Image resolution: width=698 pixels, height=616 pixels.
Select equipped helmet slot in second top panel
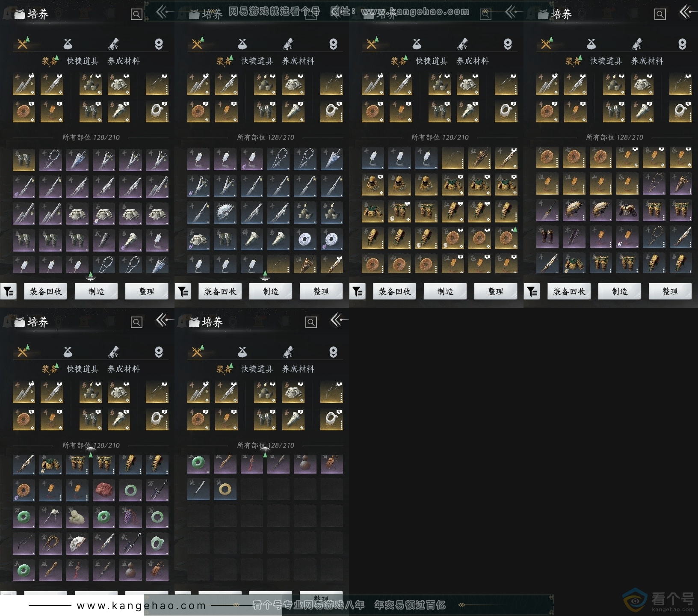265,84
